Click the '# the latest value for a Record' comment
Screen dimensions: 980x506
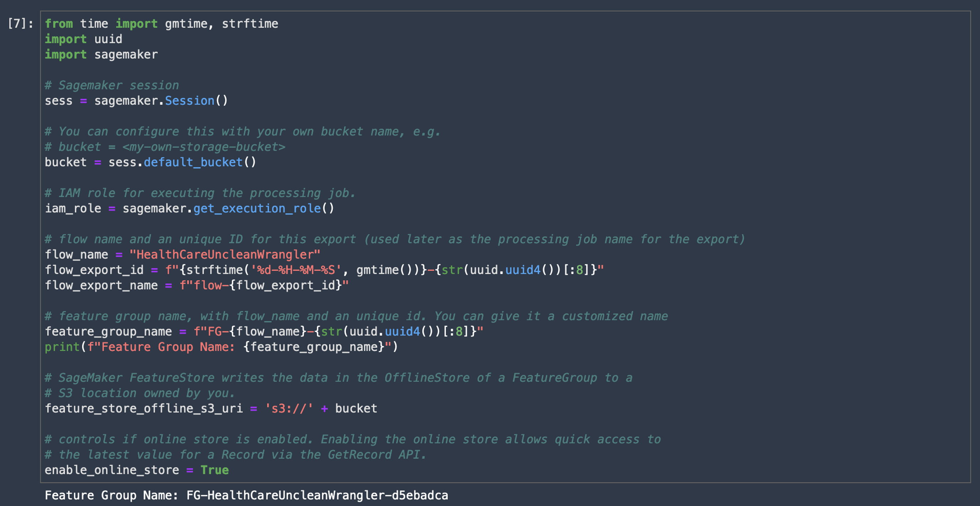(236, 455)
